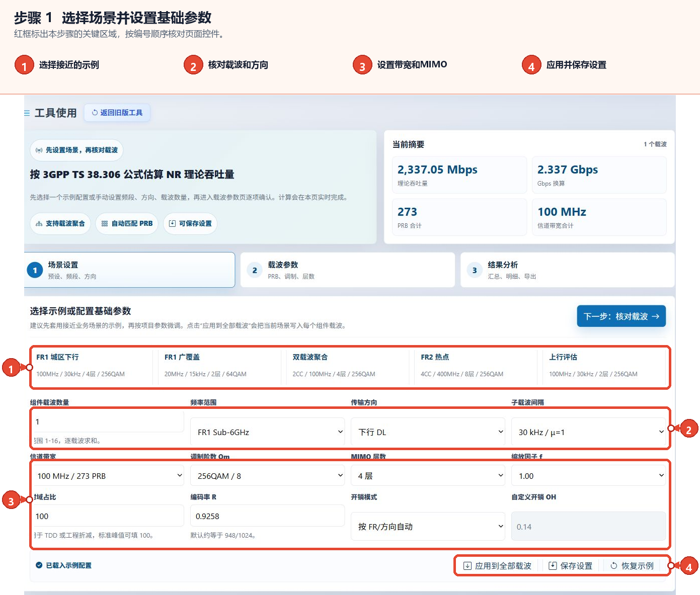Screen dimensions: 700x595
Task: Click the 支持载波聚合 chip
Action: (x=60, y=223)
